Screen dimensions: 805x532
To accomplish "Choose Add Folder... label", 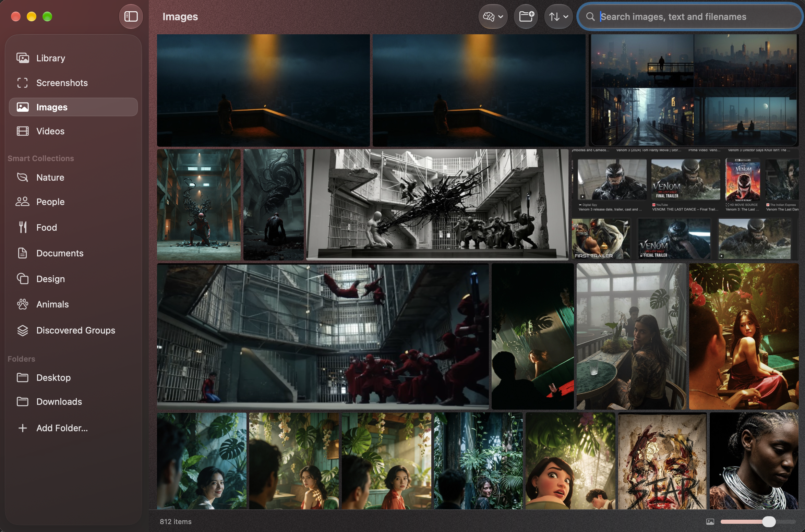I will coord(62,428).
